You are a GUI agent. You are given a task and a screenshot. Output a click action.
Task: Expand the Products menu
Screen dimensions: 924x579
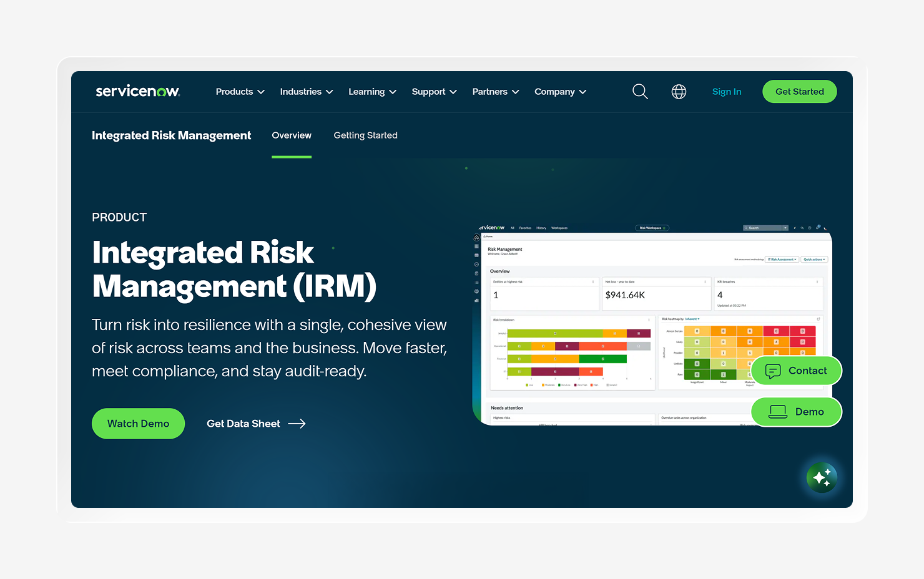coord(240,92)
